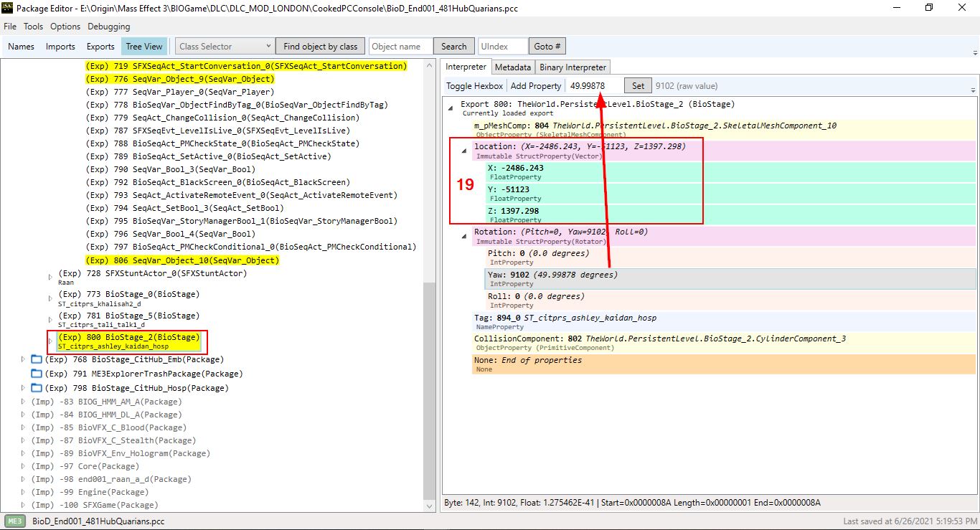
Task: Expand BioStage_2 tree node
Action: coord(50,341)
